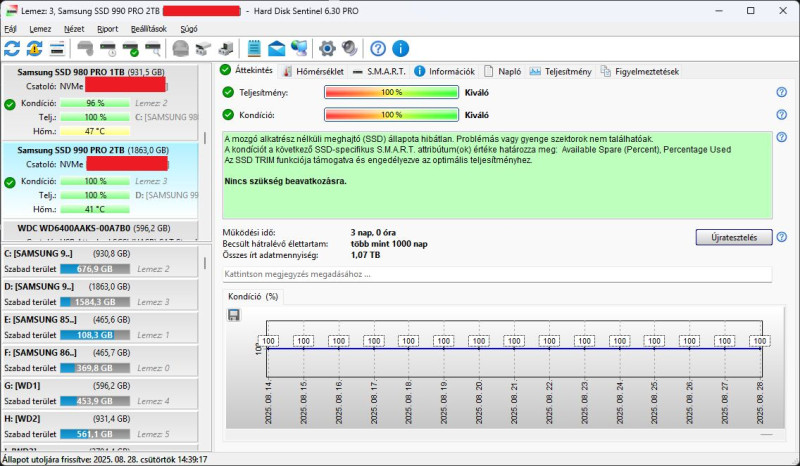The height and width of the screenshot is (466, 800).
Task: Click the 47 °C temperature bar
Action: coord(95,131)
